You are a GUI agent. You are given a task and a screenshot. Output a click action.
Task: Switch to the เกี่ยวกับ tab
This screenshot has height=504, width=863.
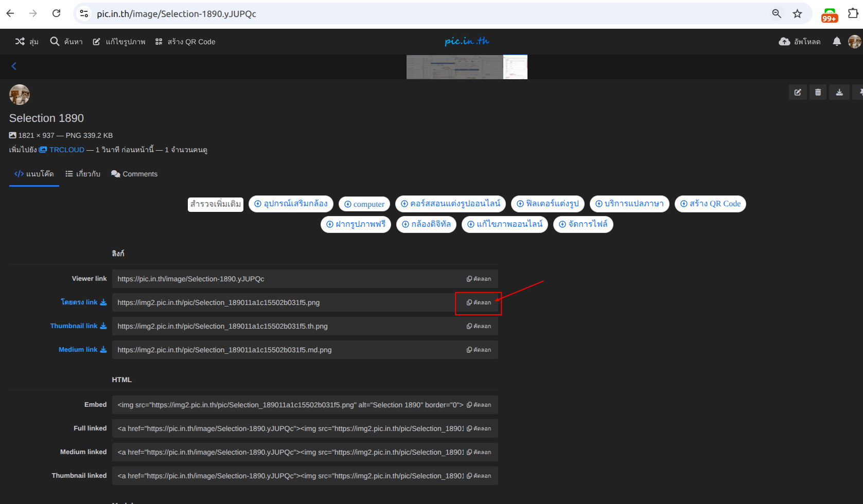click(83, 174)
